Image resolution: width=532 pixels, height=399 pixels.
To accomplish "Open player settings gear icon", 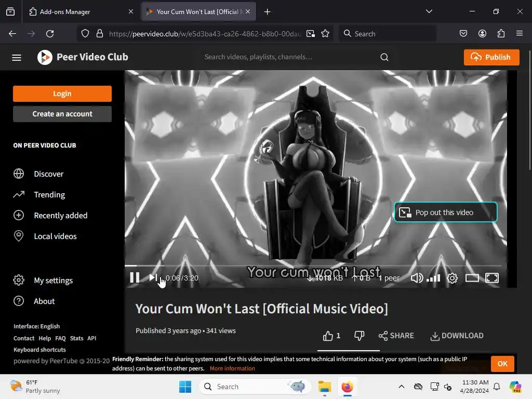I will click(x=452, y=278).
